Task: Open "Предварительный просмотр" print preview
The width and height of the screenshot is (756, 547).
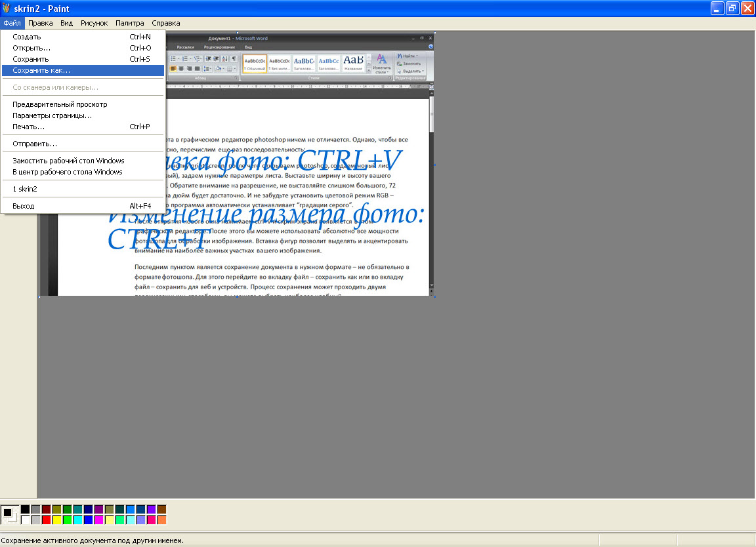Action: pyautogui.click(x=60, y=104)
